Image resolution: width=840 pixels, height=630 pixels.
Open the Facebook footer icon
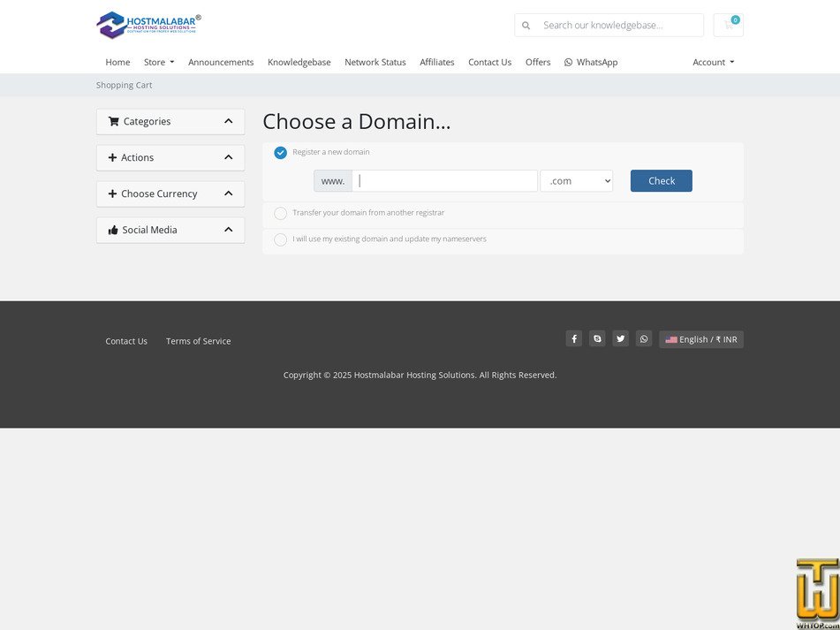pos(573,338)
